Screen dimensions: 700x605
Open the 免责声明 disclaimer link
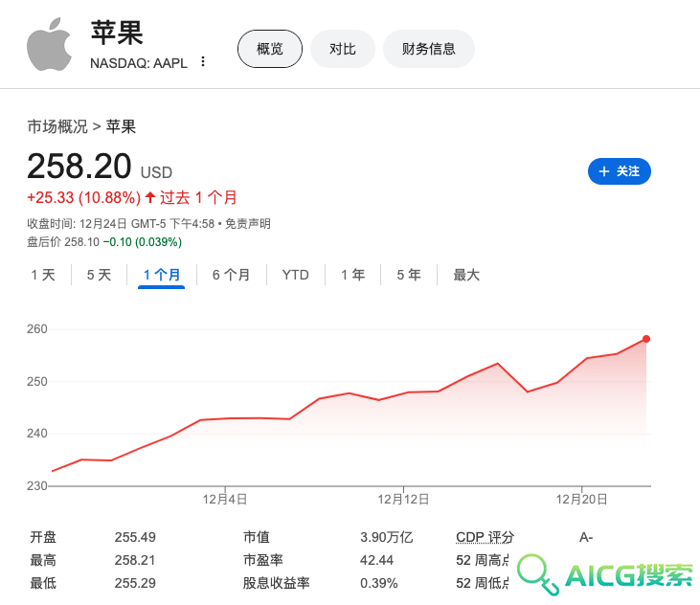[x=248, y=224]
